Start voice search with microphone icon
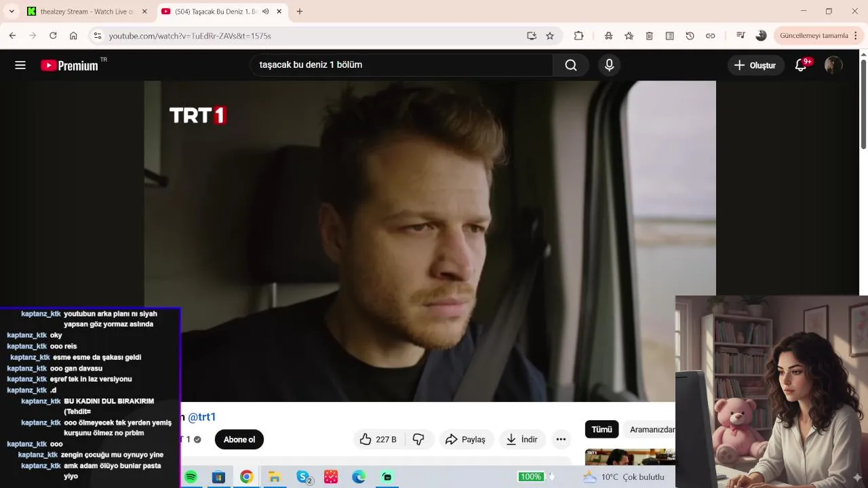 point(609,65)
